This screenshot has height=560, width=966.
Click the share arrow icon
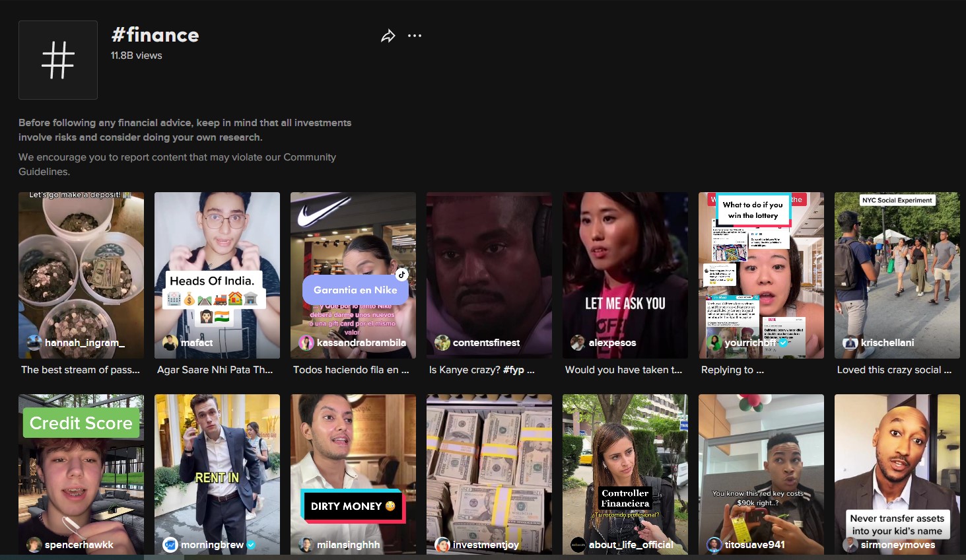point(388,36)
